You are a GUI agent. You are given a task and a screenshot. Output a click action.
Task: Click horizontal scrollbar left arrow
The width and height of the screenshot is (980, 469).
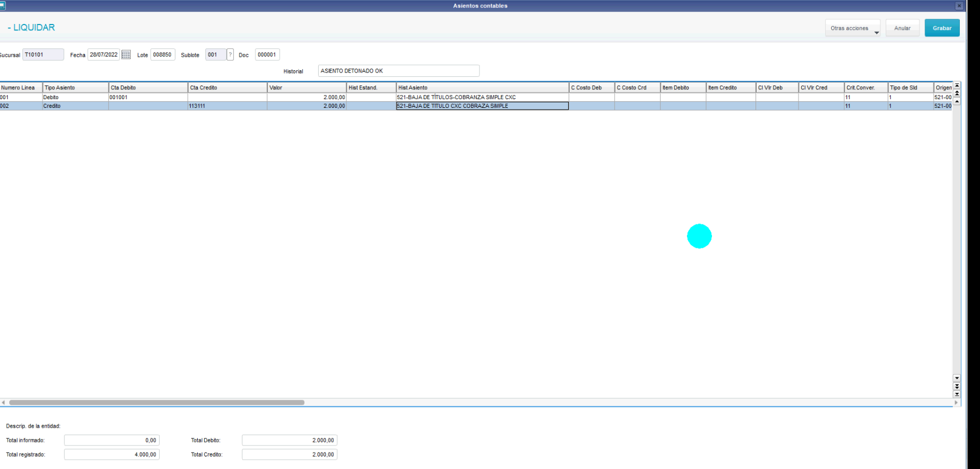click(x=3, y=403)
